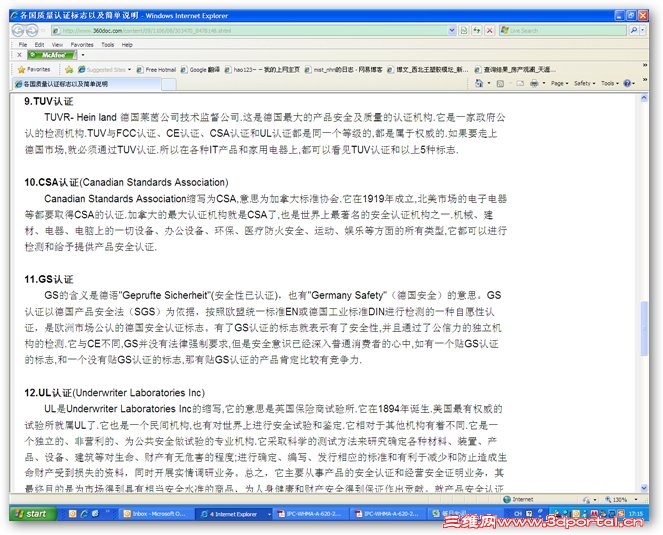This screenshot has width=663, height=535.
Task: Click the 4 Internet Explorer taskbar group
Action: tap(235, 514)
